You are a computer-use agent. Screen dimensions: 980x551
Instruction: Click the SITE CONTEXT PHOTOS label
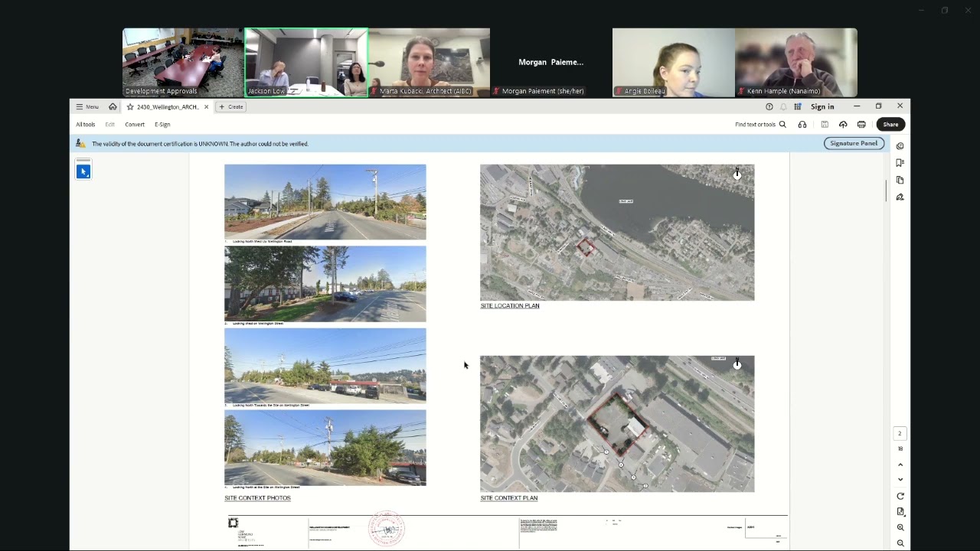257,497
